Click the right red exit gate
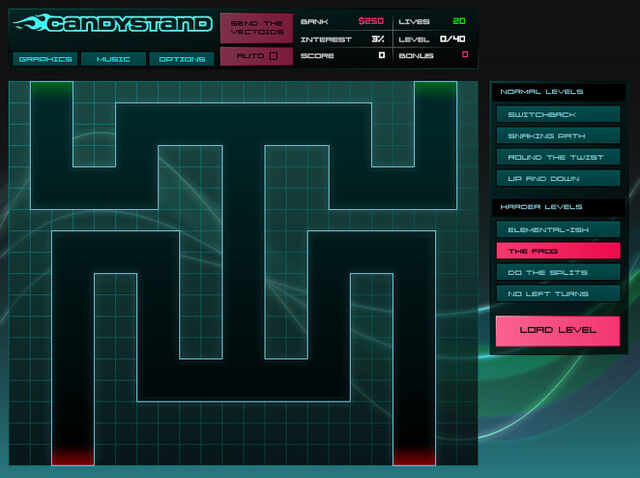Screen dimensions: 640x478 click(414, 456)
